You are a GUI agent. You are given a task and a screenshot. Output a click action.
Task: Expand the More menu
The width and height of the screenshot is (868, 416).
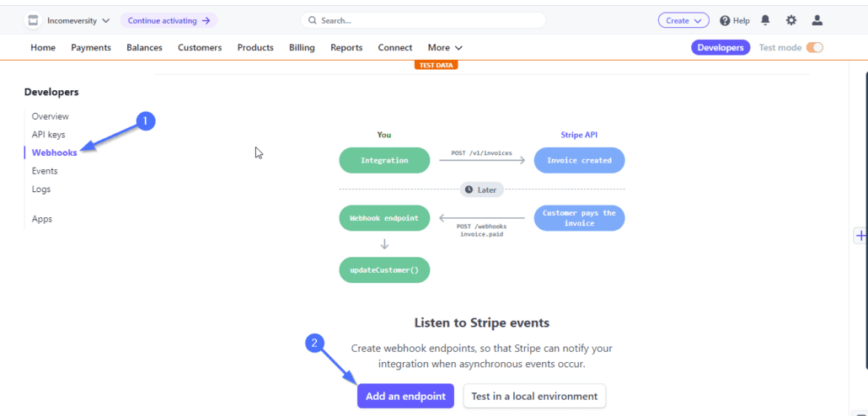(445, 47)
